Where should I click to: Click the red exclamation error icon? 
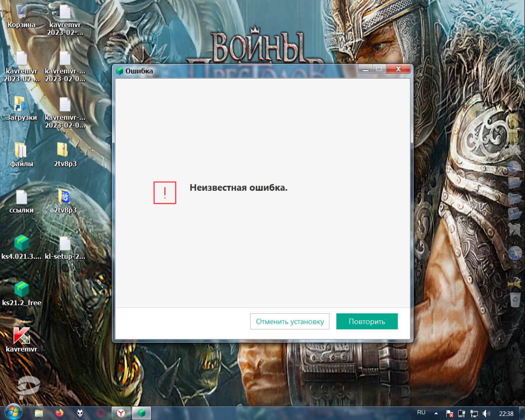[x=164, y=193]
